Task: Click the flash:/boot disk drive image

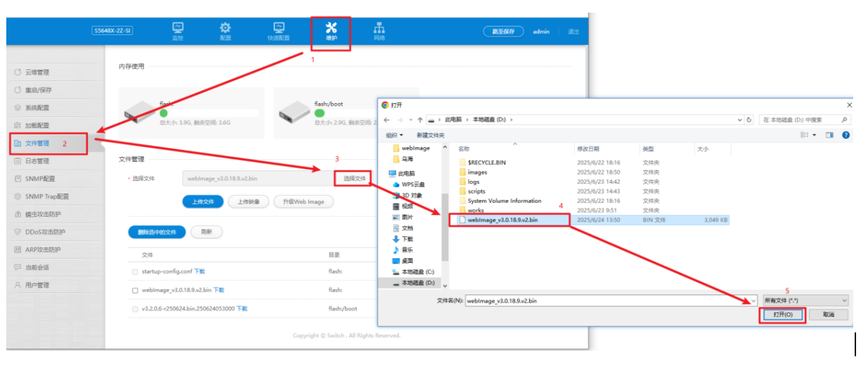Action: click(x=295, y=111)
